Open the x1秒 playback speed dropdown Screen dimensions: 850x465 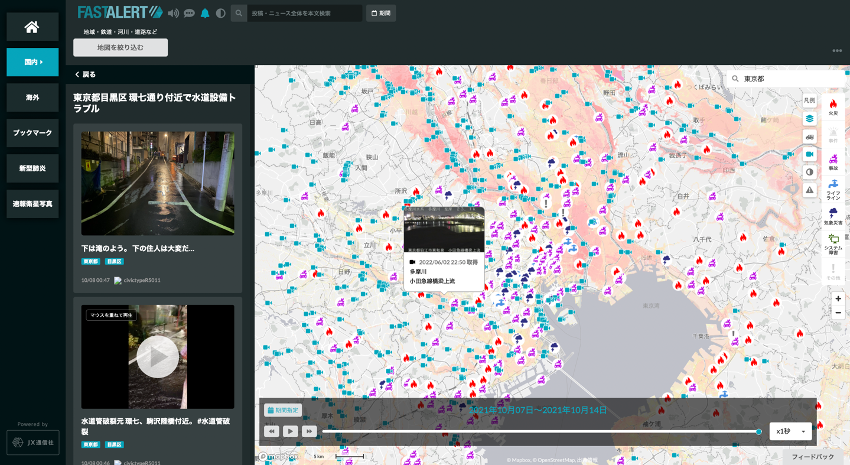click(x=791, y=430)
